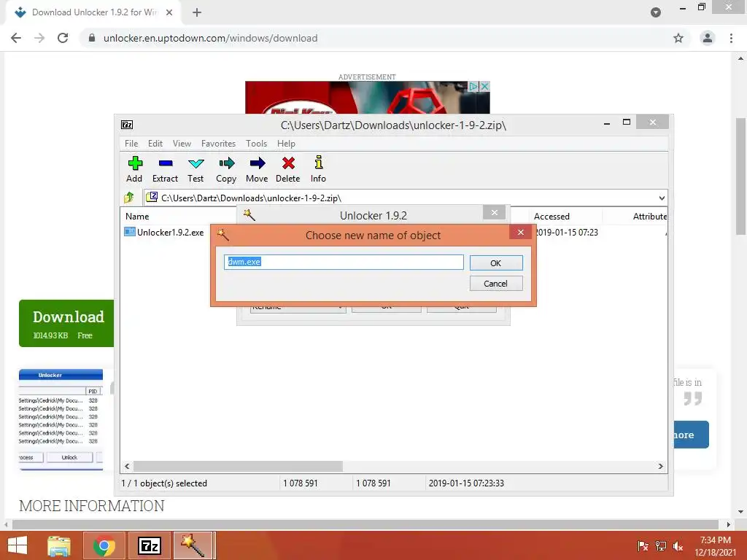Bookmark this page with the star icon
Image resolution: width=747 pixels, height=560 pixels.
click(678, 38)
